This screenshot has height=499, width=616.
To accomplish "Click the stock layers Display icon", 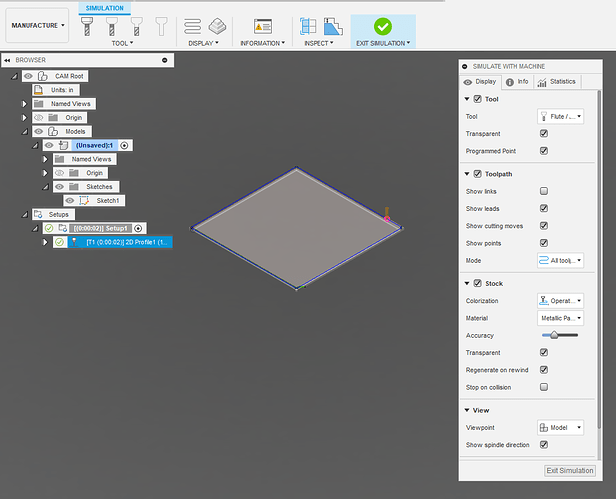I will coord(217,26).
